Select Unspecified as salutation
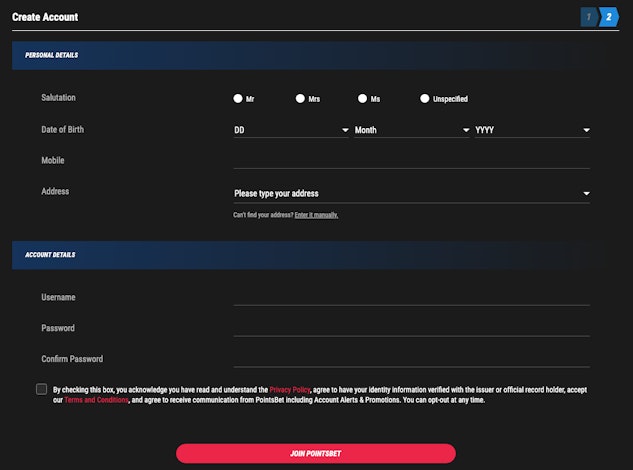 pyautogui.click(x=425, y=99)
